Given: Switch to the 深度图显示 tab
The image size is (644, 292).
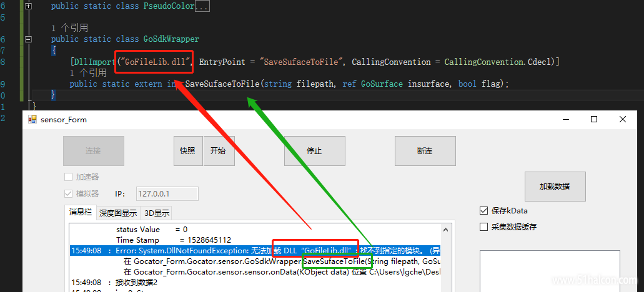Looking at the screenshot, I should [118, 213].
